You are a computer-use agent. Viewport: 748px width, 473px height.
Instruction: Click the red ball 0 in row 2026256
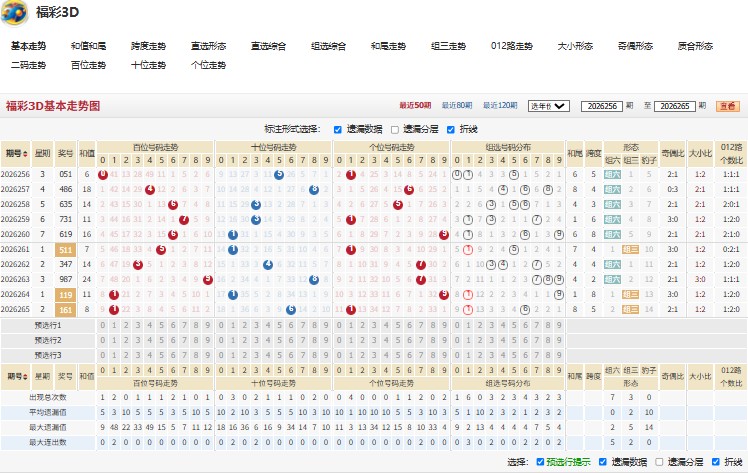[x=103, y=175]
